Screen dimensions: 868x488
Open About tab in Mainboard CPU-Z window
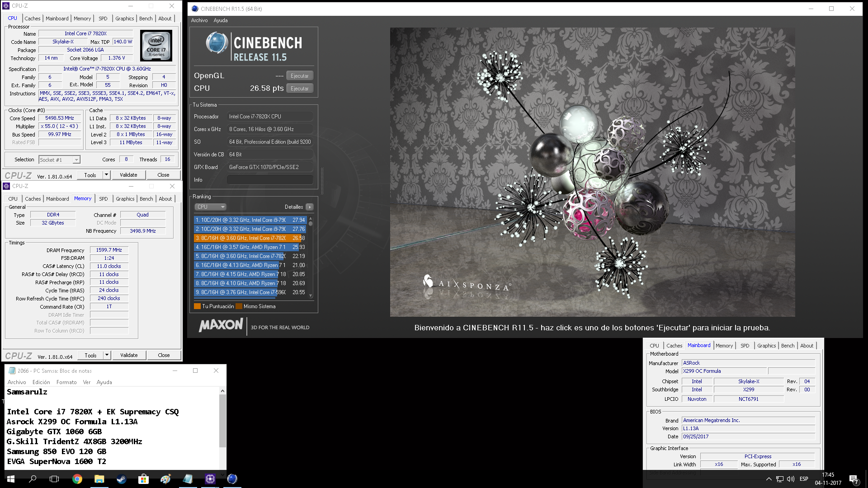(807, 346)
